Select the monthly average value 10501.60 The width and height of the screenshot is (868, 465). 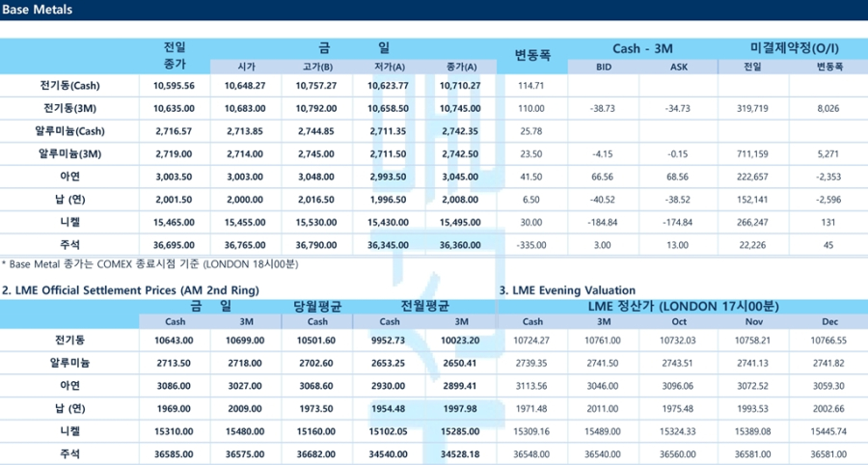pyautogui.click(x=316, y=341)
